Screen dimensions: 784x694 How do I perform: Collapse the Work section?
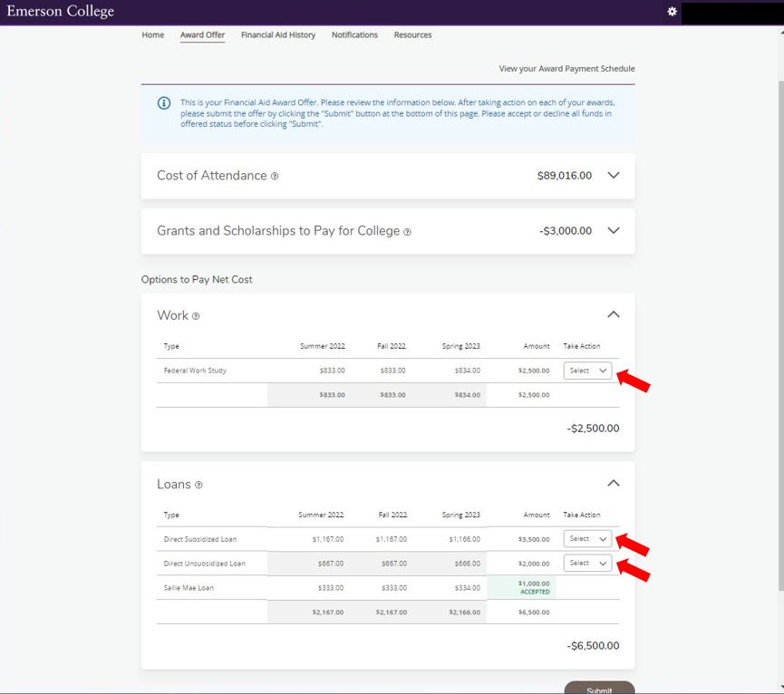coord(614,314)
